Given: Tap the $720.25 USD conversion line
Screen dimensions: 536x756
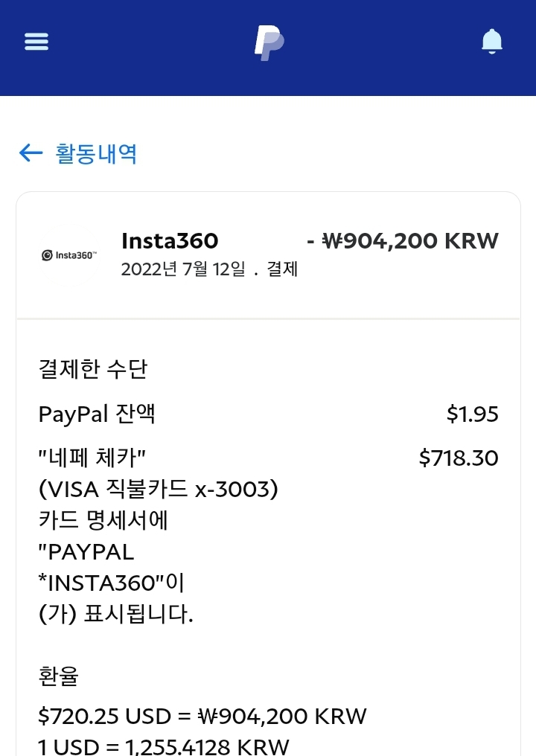Looking at the screenshot, I should point(202,717).
